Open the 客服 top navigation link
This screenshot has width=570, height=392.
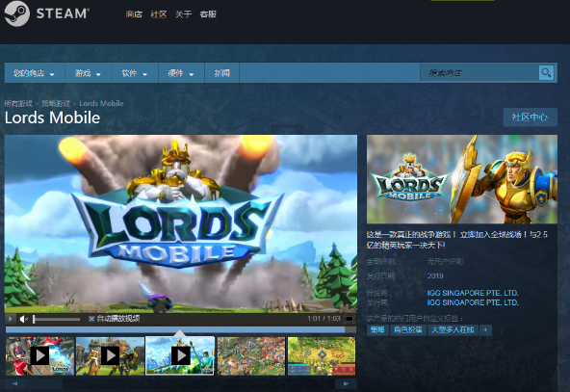point(208,14)
